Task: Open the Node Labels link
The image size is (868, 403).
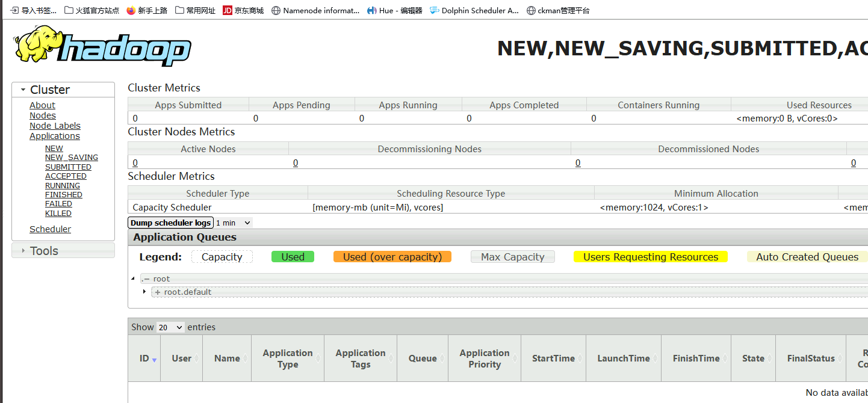Action: 55,126
